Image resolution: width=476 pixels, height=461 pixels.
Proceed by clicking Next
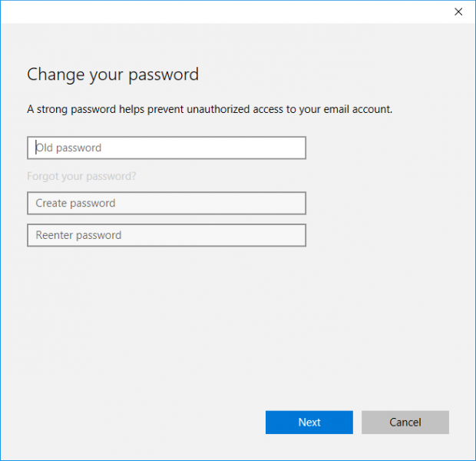[x=309, y=422]
